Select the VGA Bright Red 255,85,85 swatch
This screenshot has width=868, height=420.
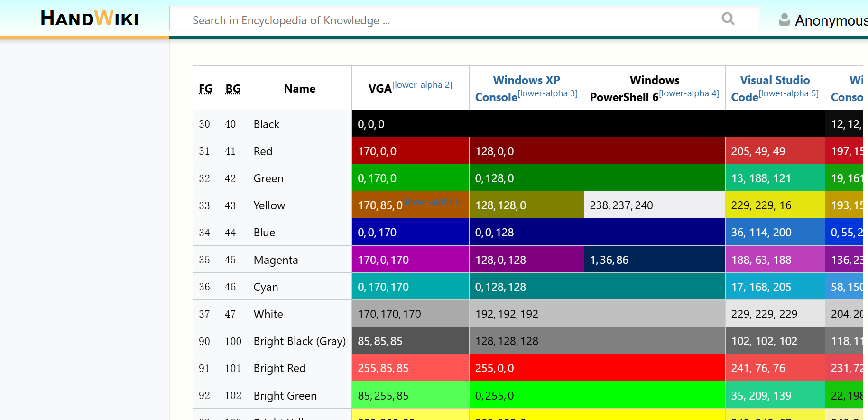click(x=410, y=368)
